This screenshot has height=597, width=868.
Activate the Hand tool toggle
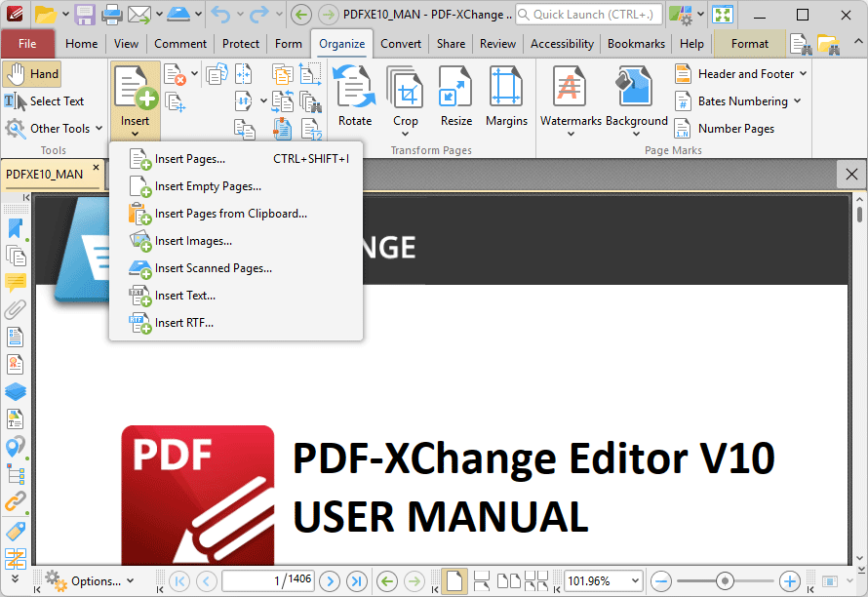tap(31, 74)
